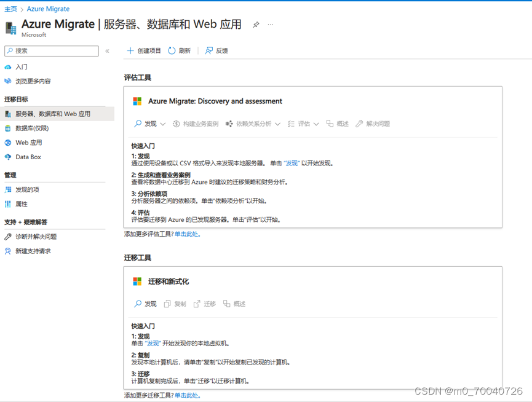Click the 创建项目 plus icon

(130, 51)
